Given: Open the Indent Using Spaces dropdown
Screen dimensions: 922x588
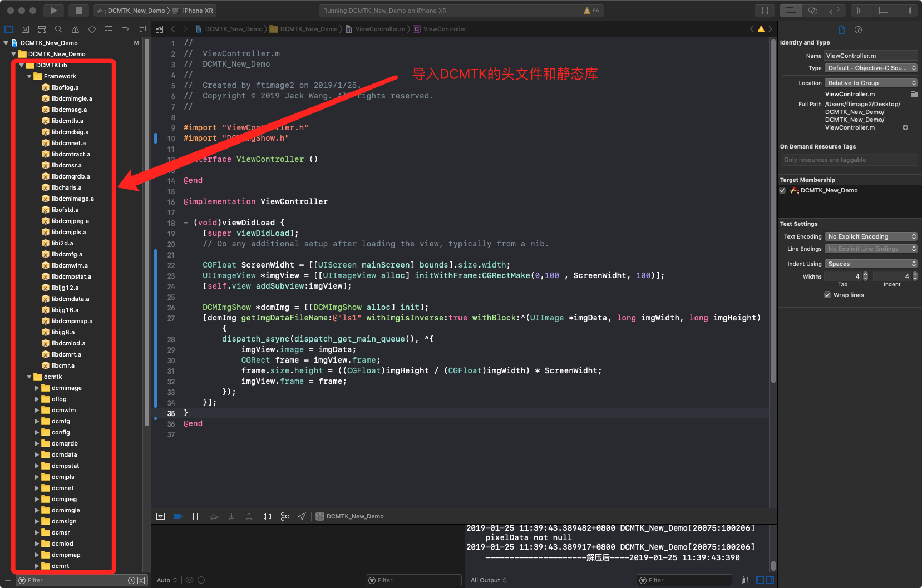Looking at the screenshot, I should 871,264.
